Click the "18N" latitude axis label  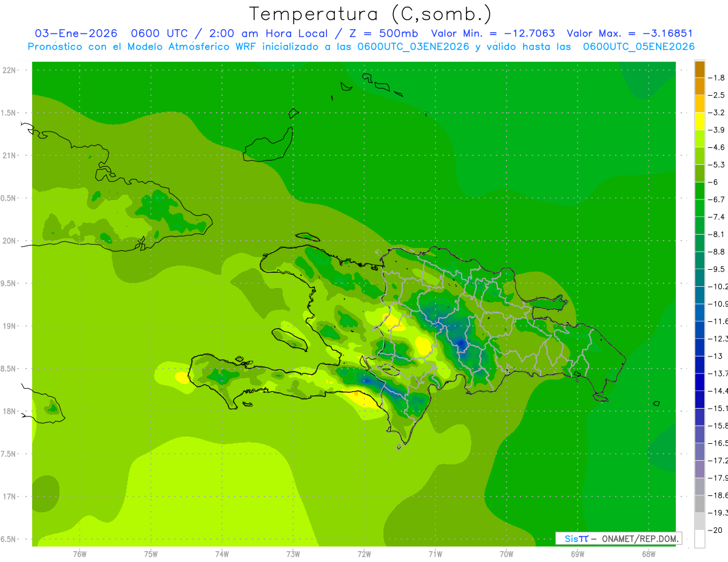pyautogui.click(x=9, y=412)
